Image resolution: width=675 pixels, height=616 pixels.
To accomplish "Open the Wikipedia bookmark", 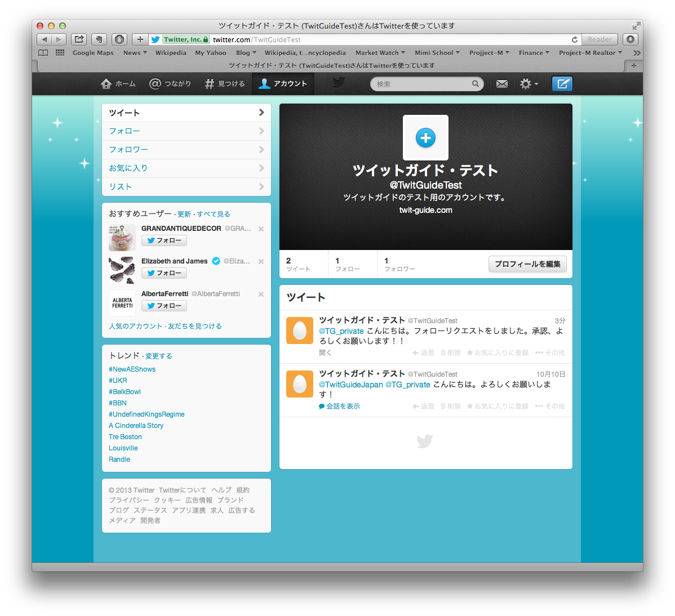I will pos(171,53).
